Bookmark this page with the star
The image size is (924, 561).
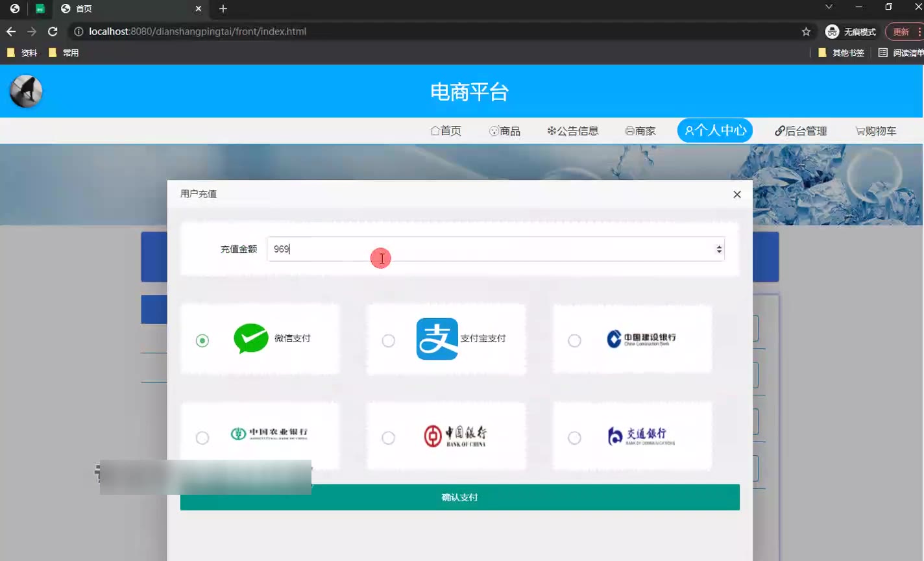(806, 31)
